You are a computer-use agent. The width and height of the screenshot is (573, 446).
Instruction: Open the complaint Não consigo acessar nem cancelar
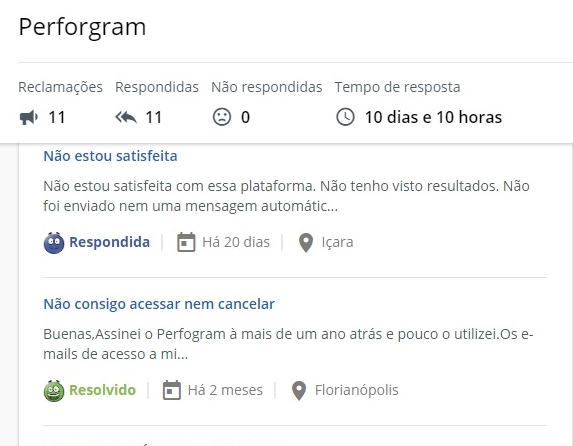[159, 304]
